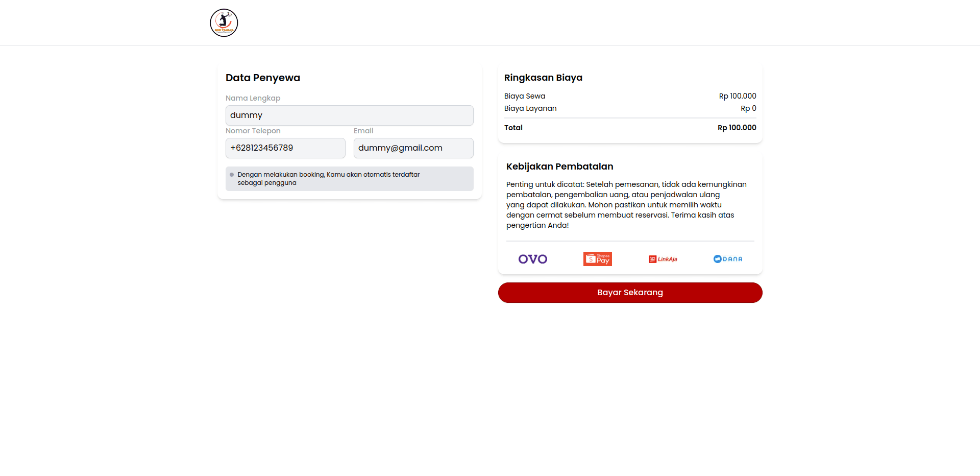980x476 pixels.
Task: Click the Nama Lengkap field label
Action: coord(253,98)
